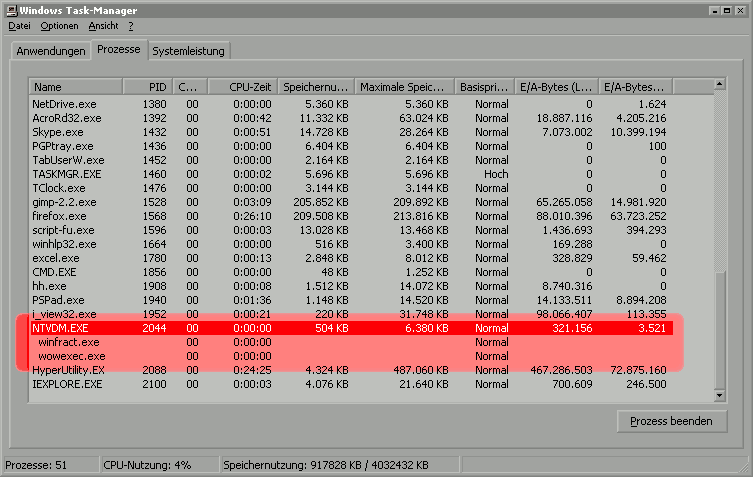Open the ? help menu

coord(131,26)
